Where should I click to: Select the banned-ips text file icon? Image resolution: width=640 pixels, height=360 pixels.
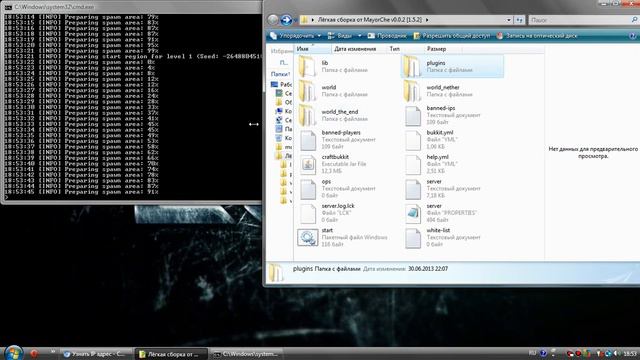point(413,116)
